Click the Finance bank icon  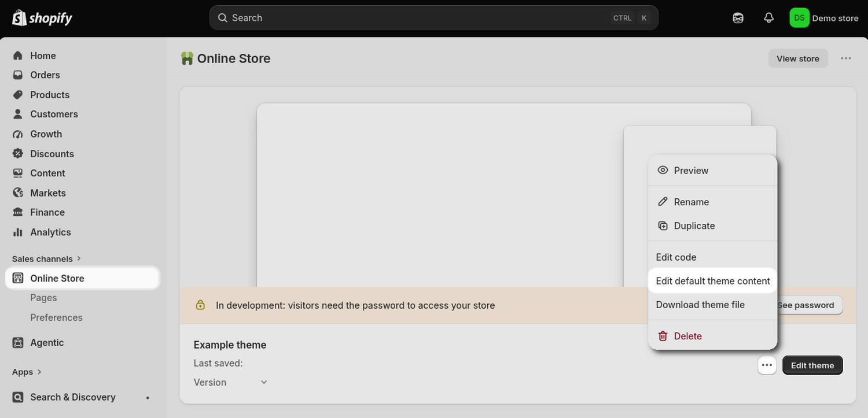18,213
